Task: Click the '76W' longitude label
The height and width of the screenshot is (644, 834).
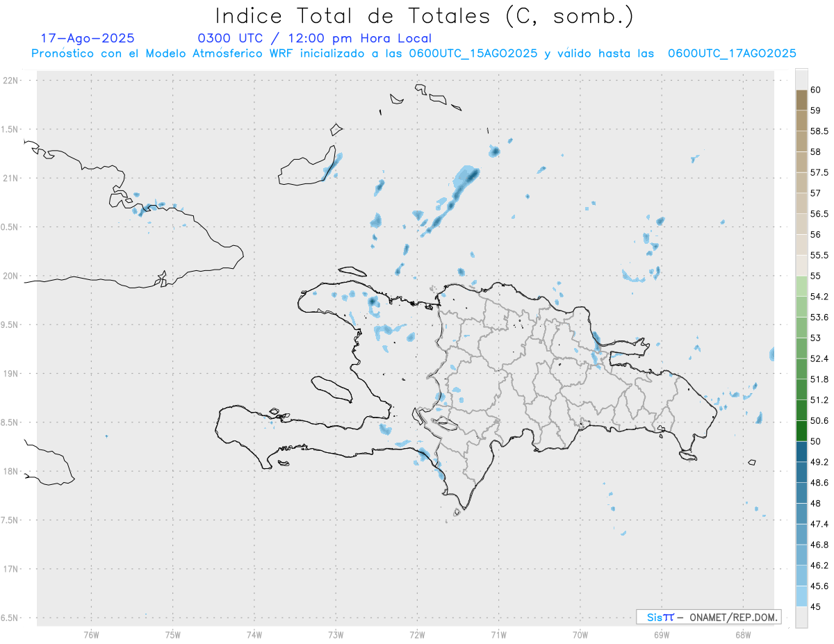Action: (x=91, y=634)
